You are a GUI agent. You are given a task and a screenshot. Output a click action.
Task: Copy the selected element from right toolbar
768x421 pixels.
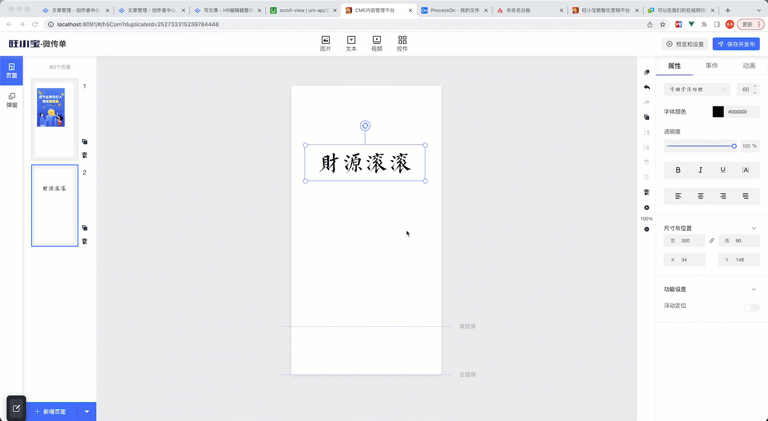tap(647, 117)
